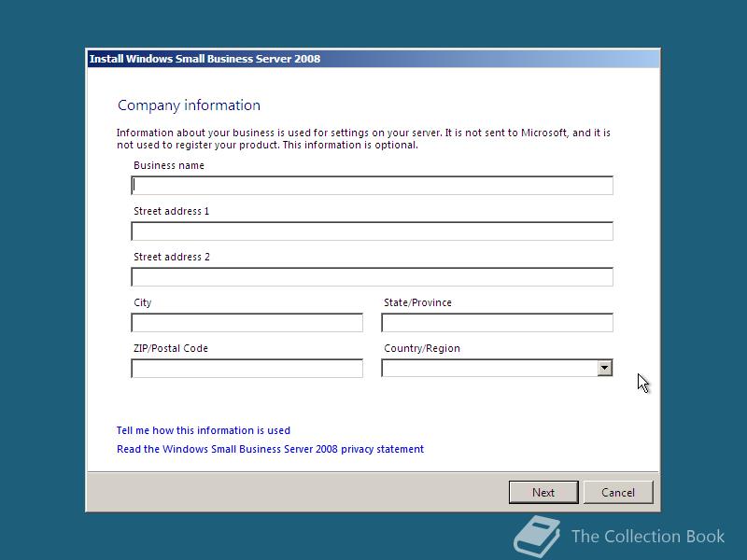
Task: Cancel the installation wizard
Action: 618,492
